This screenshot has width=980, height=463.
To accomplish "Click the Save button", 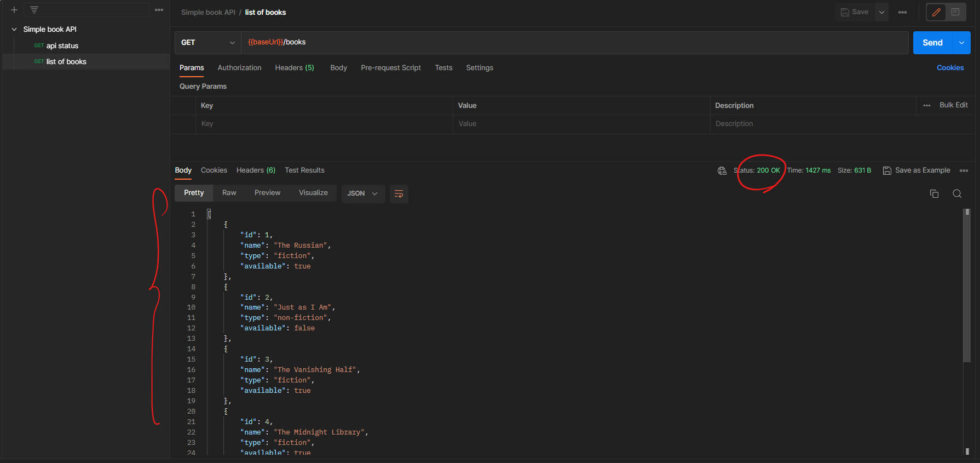I will coord(855,12).
